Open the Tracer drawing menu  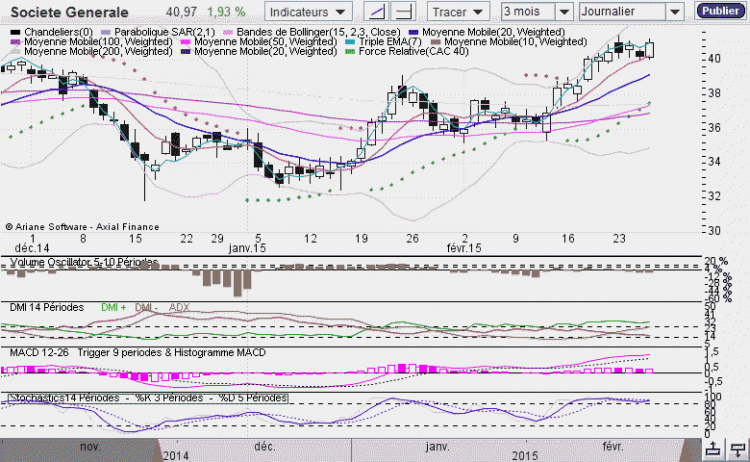pos(458,12)
